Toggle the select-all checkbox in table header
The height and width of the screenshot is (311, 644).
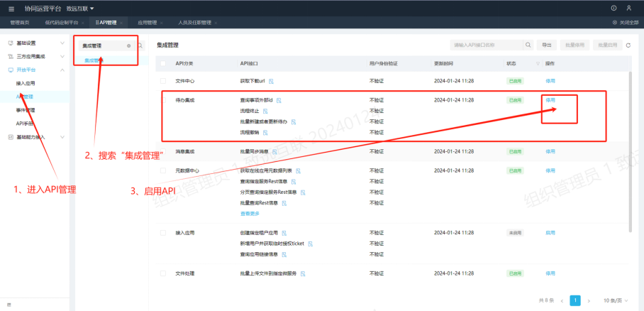click(x=162, y=63)
